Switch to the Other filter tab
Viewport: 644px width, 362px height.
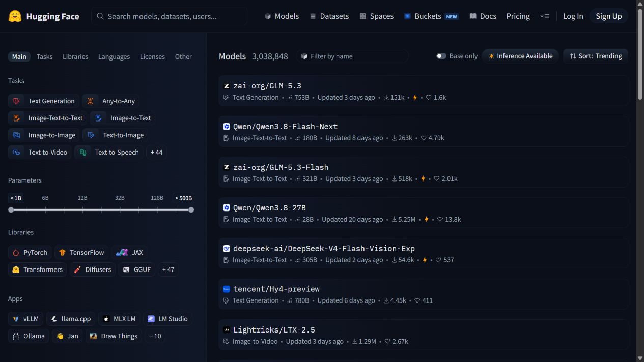pos(183,56)
